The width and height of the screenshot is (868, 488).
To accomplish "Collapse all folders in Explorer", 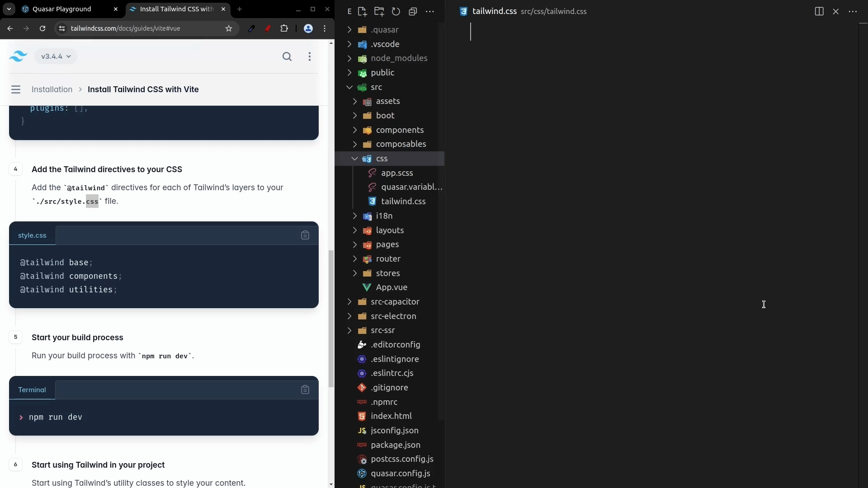I will pyautogui.click(x=413, y=12).
